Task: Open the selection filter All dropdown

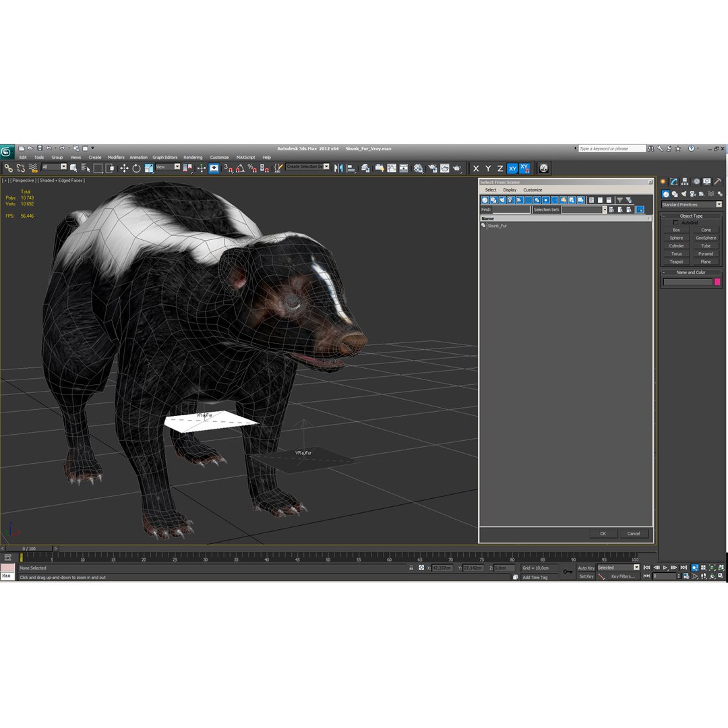Action: click(x=54, y=167)
